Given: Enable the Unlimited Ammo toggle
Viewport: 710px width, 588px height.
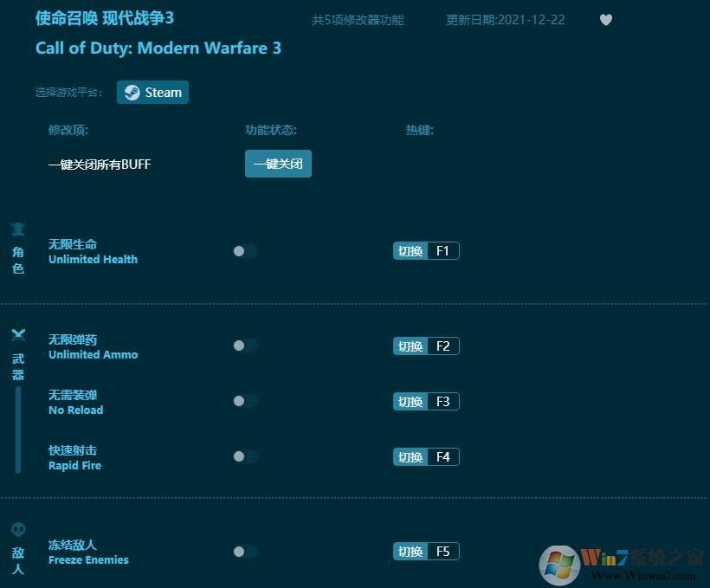Looking at the screenshot, I should click(x=243, y=346).
